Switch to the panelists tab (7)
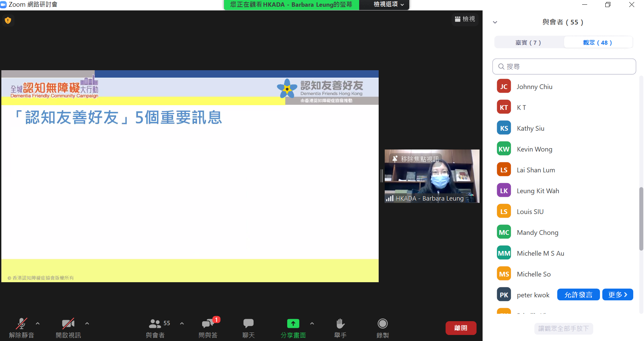Image resolution: width=644 pixels, height=341 pixels. 528,43
